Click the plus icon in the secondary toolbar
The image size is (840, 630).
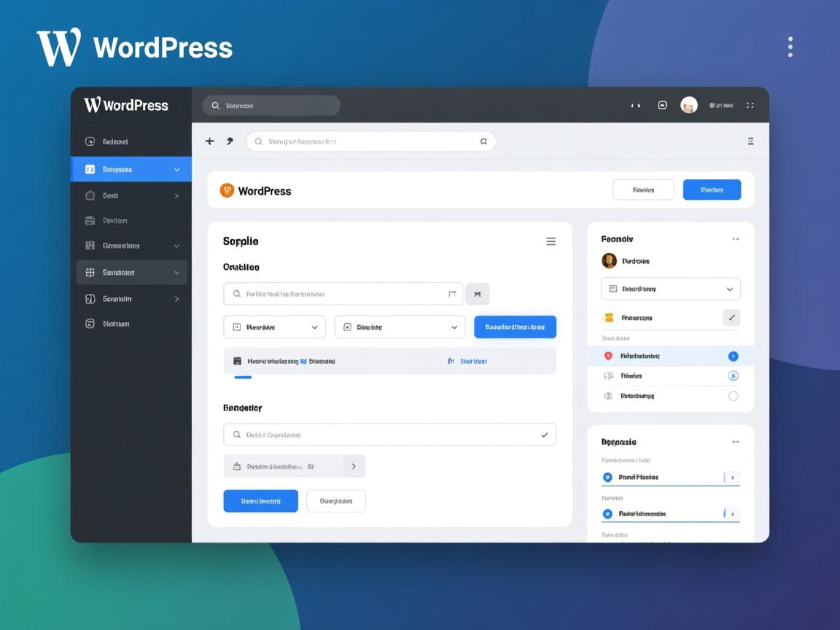click(209, 141)
